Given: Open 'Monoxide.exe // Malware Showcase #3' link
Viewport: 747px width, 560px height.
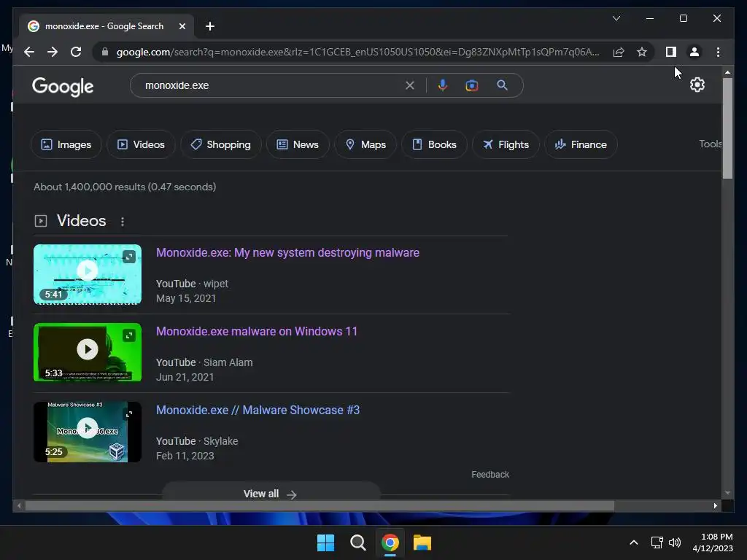Looking at the screenshot, I should pos(258,410).
